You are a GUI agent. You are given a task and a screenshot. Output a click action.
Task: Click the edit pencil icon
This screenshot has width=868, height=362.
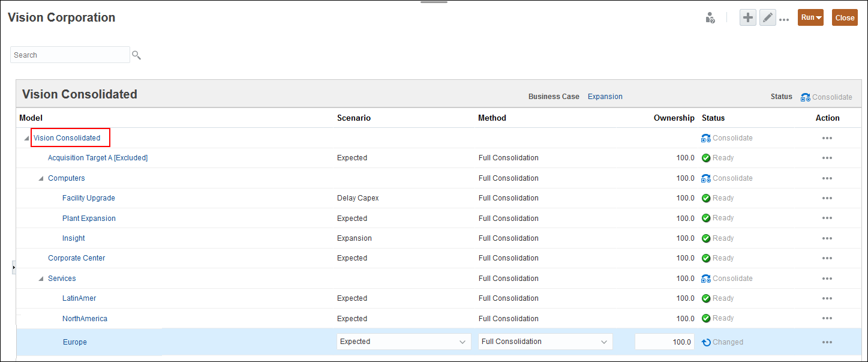767,18
